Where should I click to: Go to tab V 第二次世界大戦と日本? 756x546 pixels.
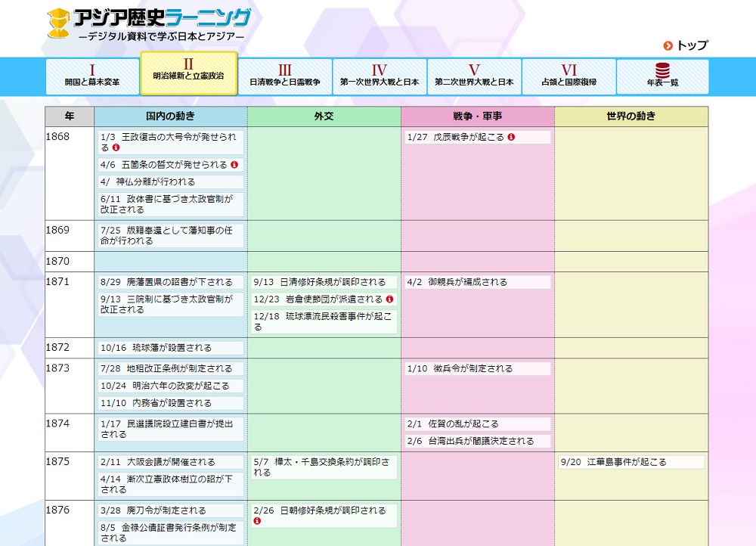(x=474, y=76)
